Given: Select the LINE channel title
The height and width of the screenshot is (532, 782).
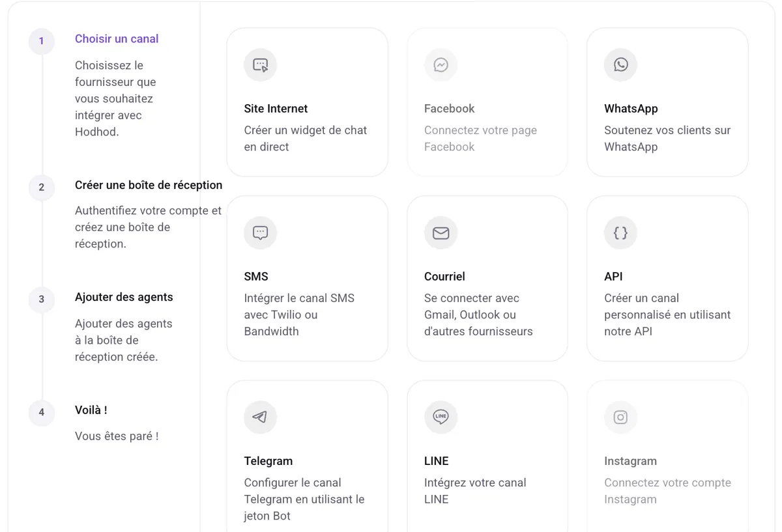Looking at the screenshot, I should point(437,461).
